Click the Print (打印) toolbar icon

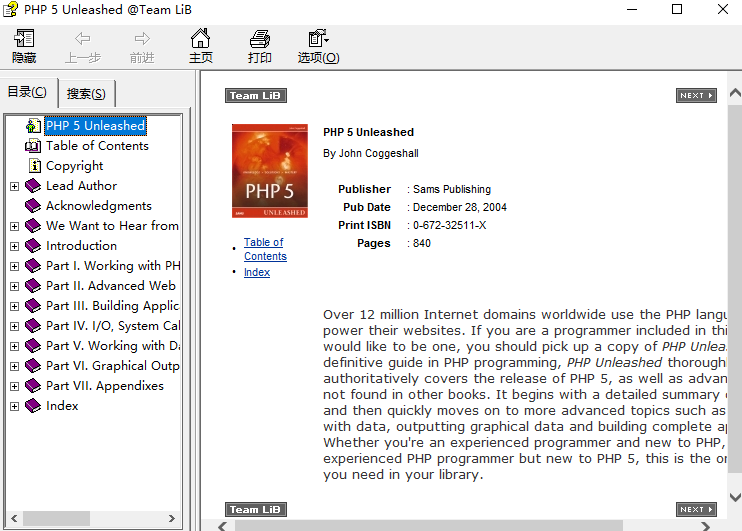tap(260, 39)
